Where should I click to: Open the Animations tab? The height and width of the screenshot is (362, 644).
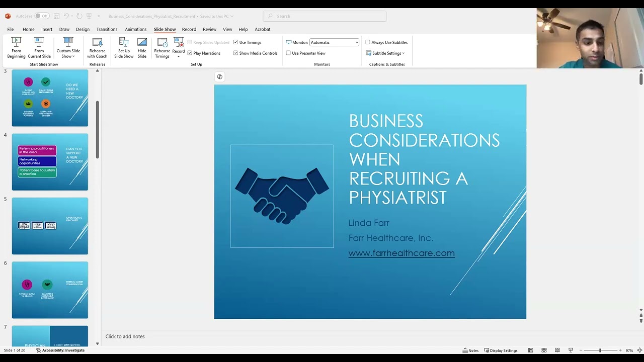[x=135, y=29]
